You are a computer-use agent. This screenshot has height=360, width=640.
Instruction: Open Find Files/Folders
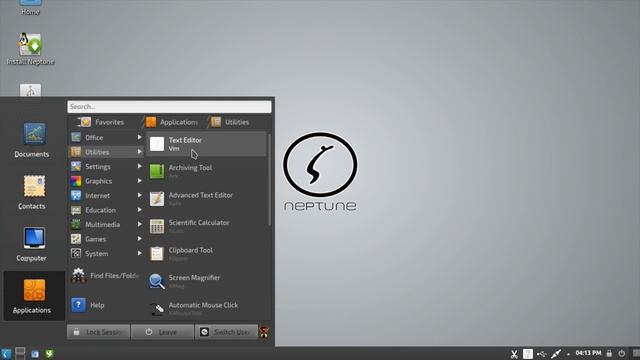click(x=106, y=276)
